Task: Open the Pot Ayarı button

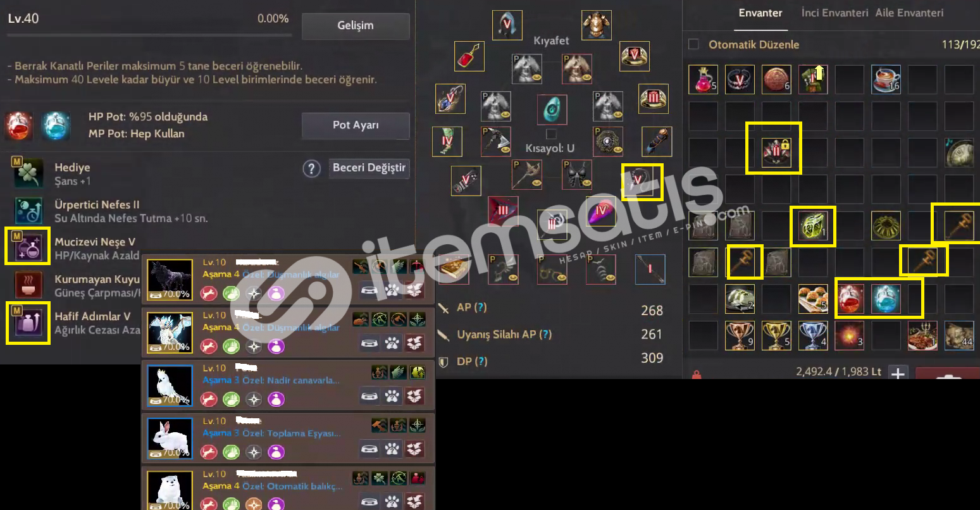Action: (x=356, y=125)
